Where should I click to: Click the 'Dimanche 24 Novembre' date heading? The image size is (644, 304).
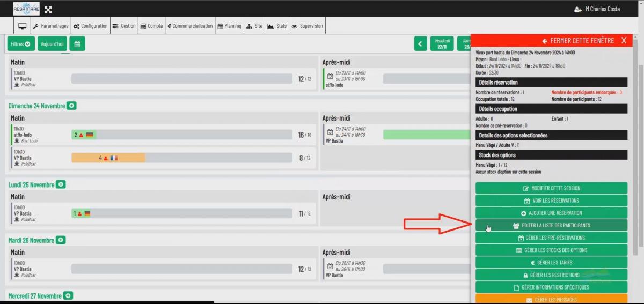pos(36,106)
